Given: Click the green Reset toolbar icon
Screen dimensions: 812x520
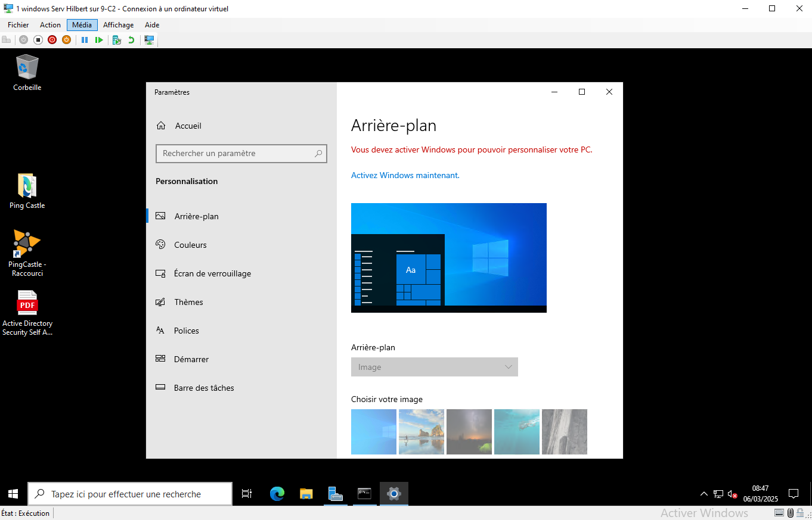Looking at the screenshot, I should tap(99, 40).
